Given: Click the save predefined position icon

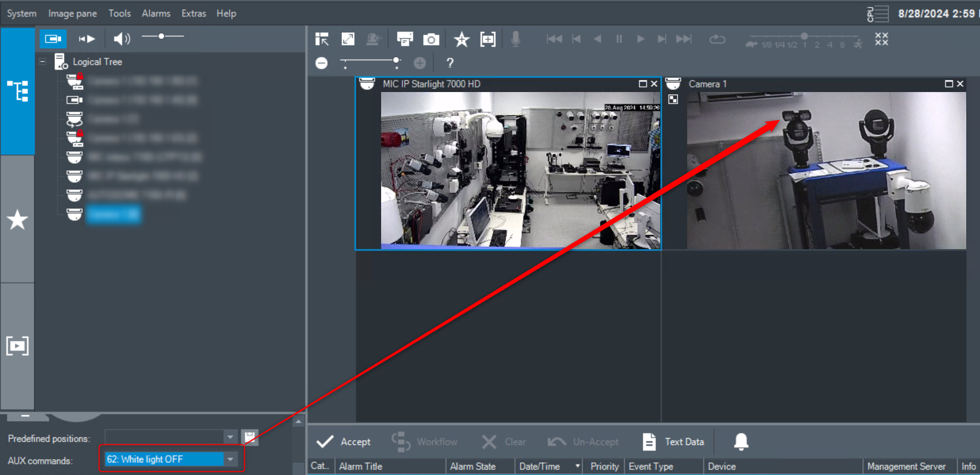Looking at the screenshot, I should [249, 437].
